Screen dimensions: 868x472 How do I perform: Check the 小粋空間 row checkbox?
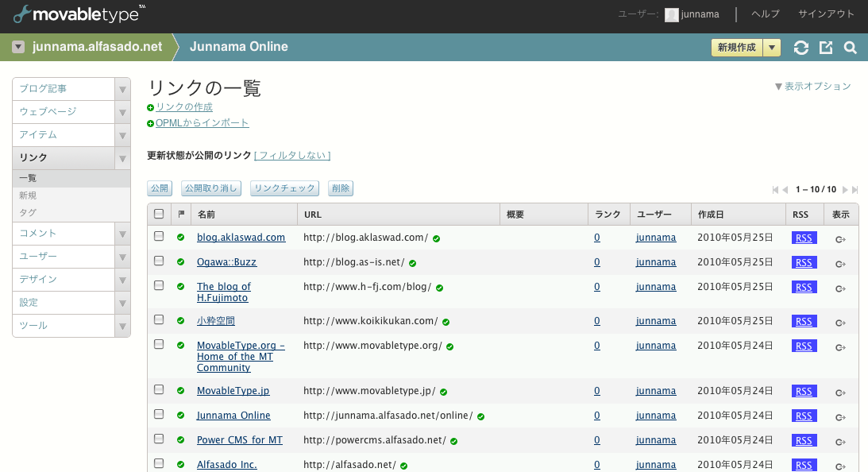[159, 319]
